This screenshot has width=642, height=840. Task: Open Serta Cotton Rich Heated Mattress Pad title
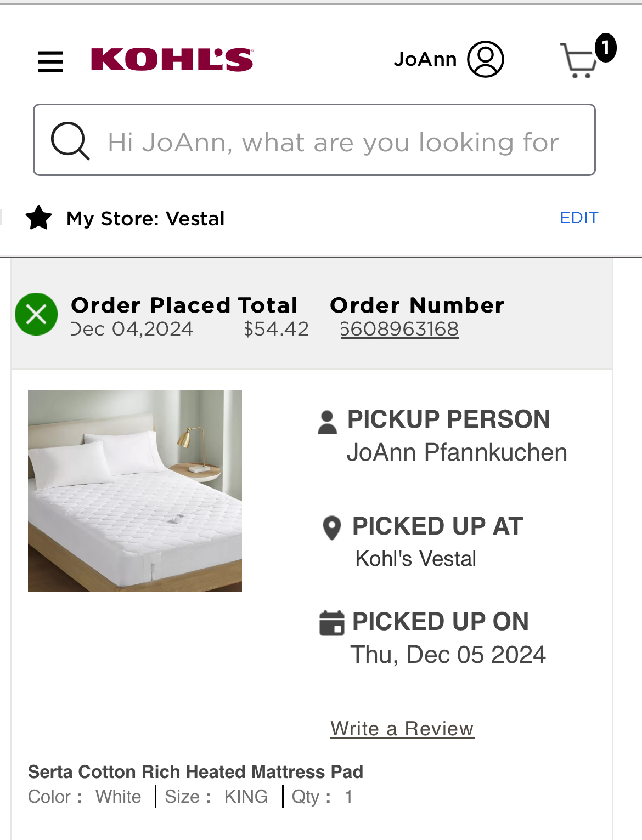coord(196,772)
